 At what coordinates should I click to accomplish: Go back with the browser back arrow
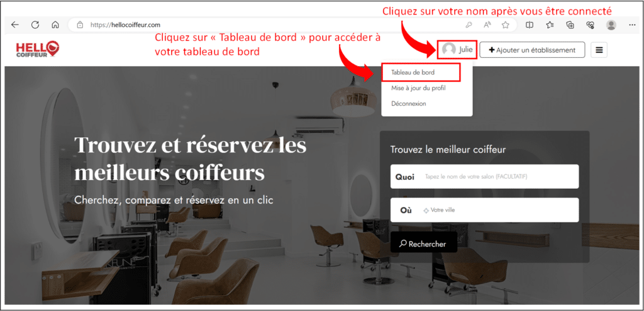pos(15,25)
